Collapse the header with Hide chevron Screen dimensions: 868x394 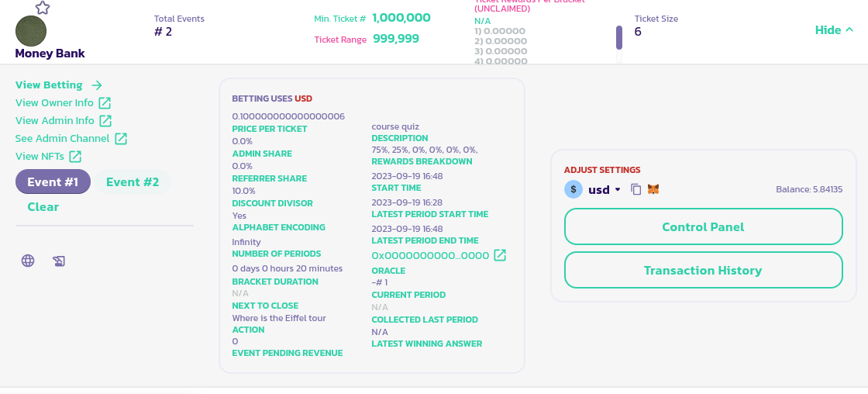tap(834, 30)
